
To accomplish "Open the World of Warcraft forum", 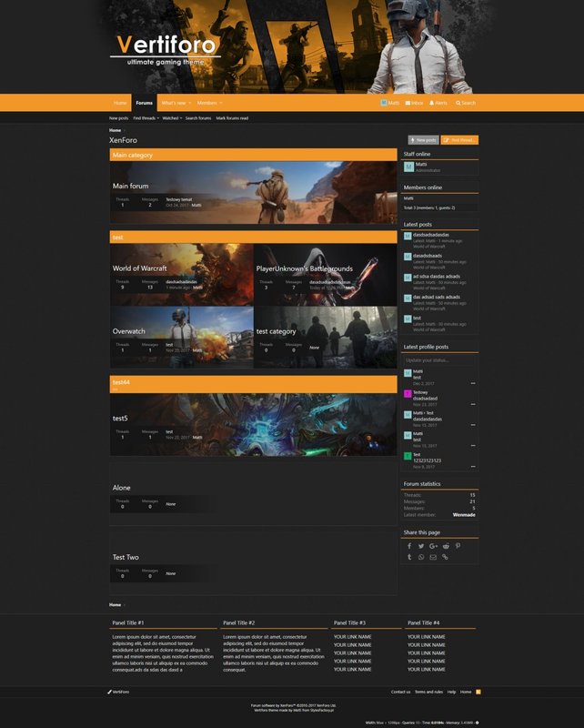I will tap(140, 268).
